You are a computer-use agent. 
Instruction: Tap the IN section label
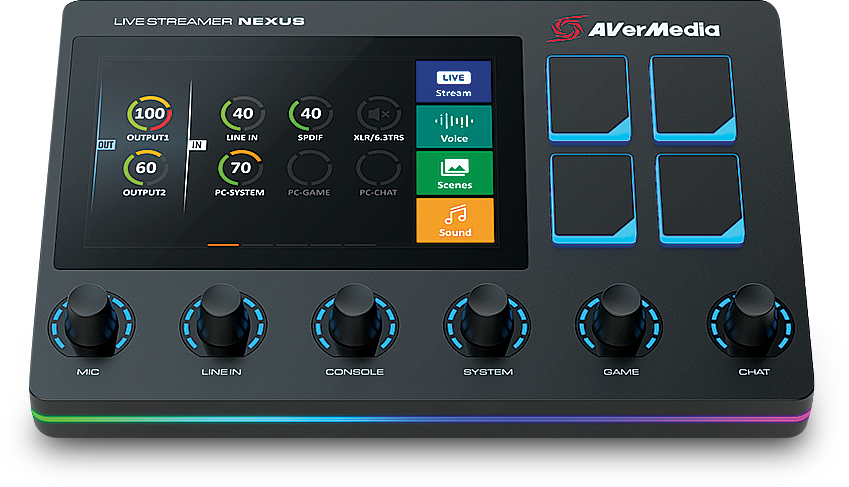197,145
